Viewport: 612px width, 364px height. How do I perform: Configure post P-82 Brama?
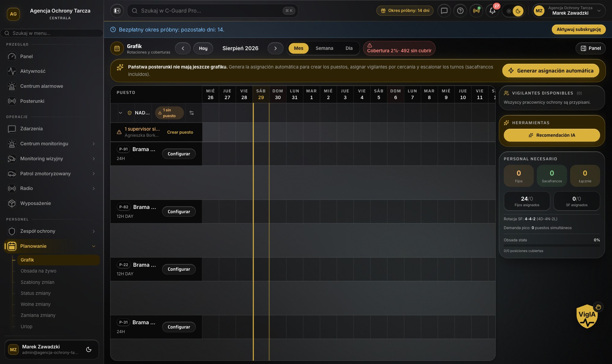179,212
